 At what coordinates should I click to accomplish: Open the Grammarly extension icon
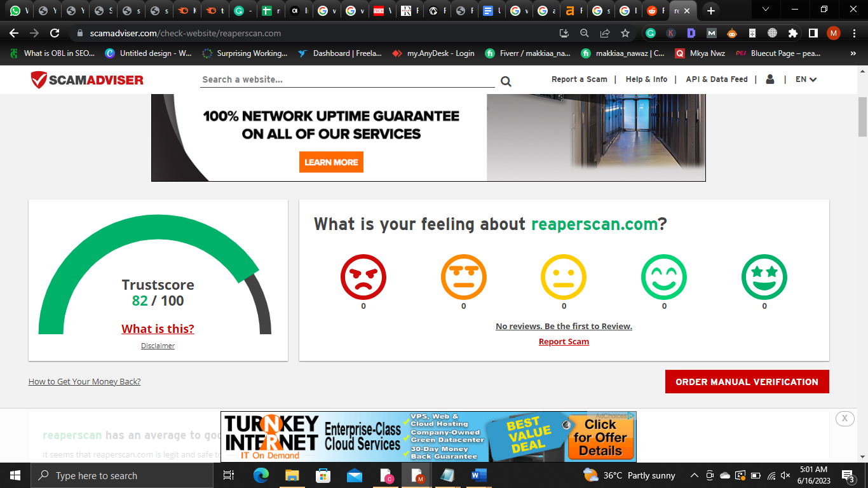coord(651,33)
